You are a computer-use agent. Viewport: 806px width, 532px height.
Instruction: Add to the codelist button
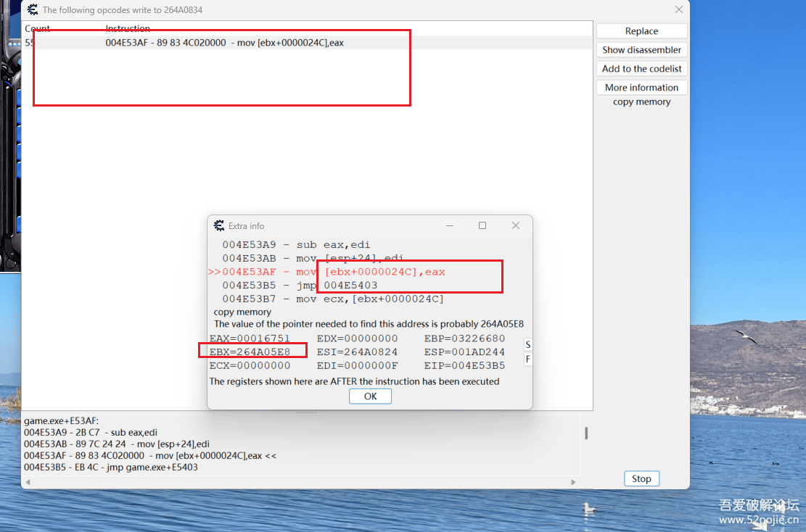641,69
